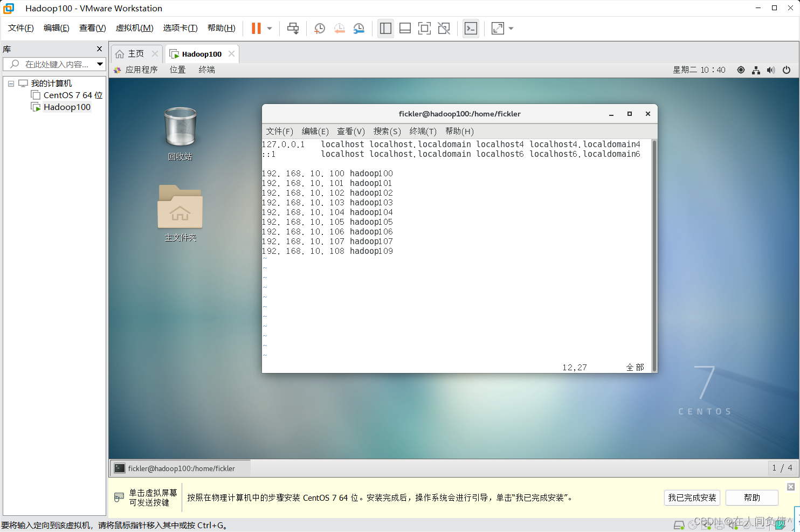This screenshot has height=532, width=800.
Task: Click the 帮助 button in install bar
Action: coord(751,498)
